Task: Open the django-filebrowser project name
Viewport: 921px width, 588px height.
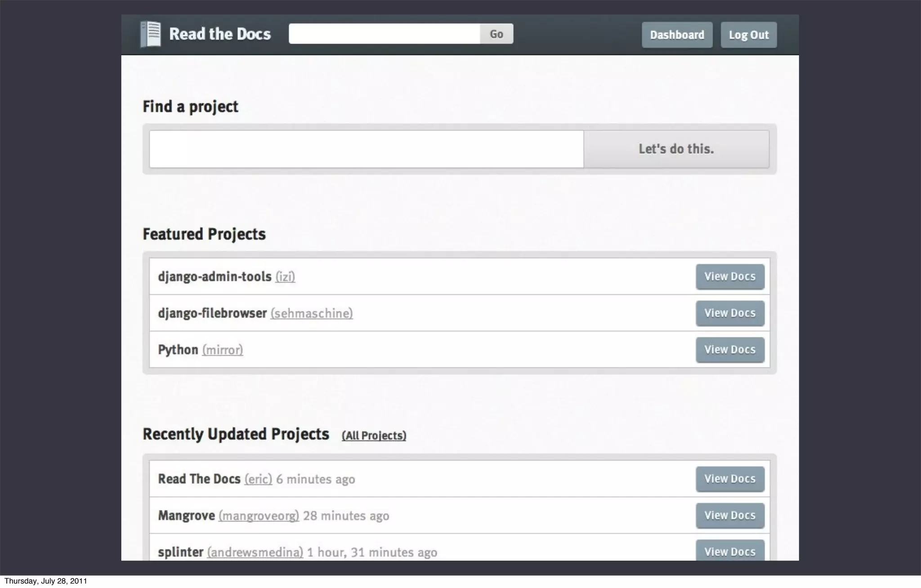Action: 212,313
